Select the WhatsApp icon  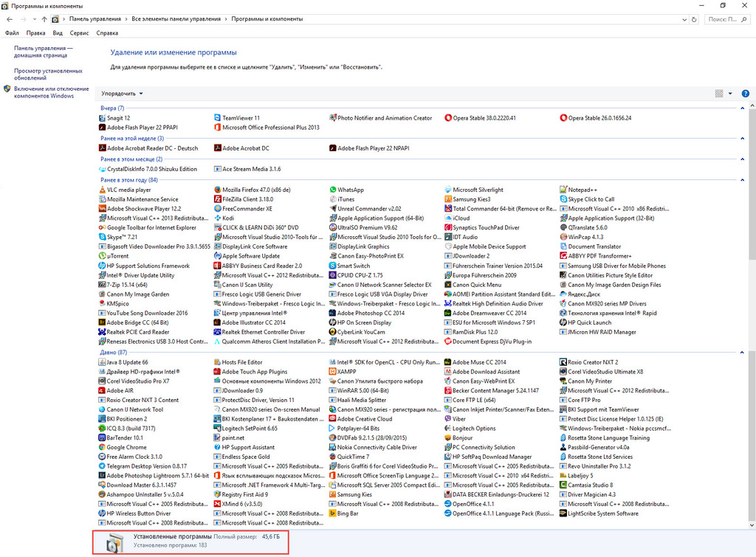[x=333, y=190]
